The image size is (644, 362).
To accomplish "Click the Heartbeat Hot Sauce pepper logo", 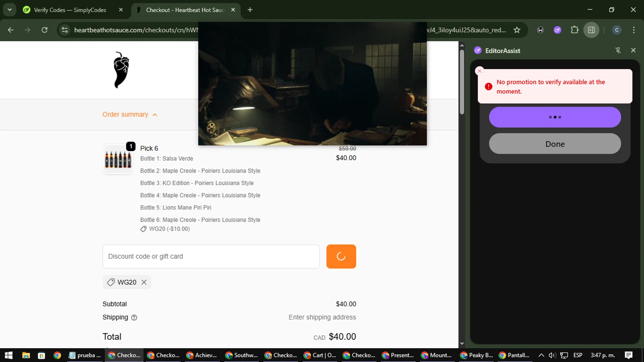I will pos(121,70).
